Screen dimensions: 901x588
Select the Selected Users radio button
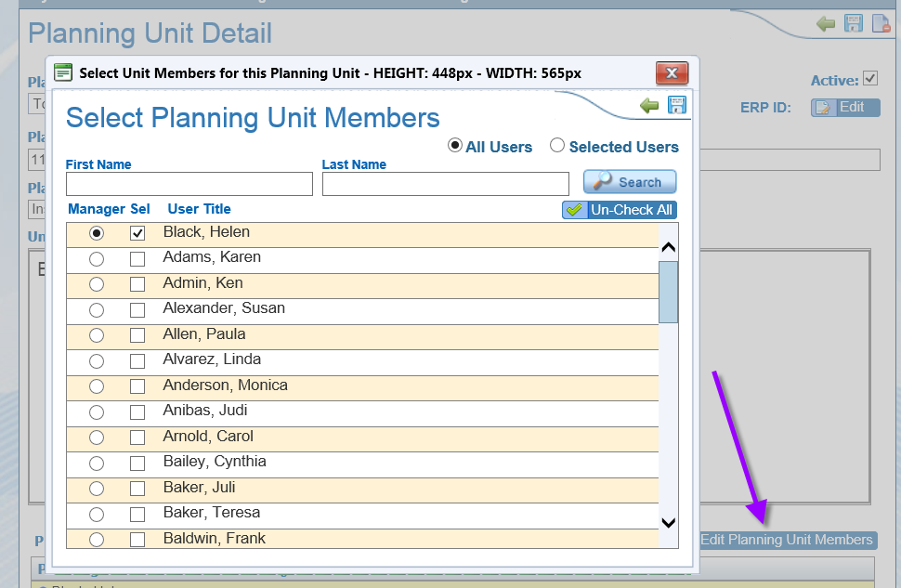(557, 146)
